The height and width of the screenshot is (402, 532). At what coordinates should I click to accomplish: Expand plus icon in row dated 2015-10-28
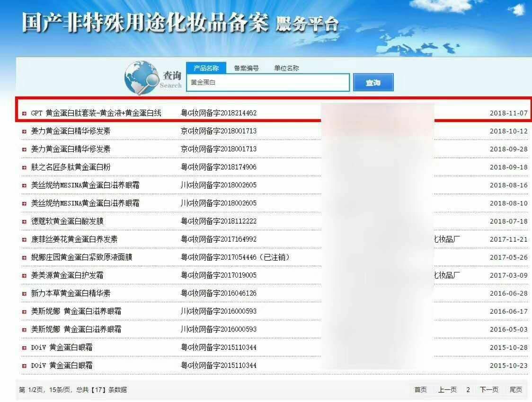point(24,348)
